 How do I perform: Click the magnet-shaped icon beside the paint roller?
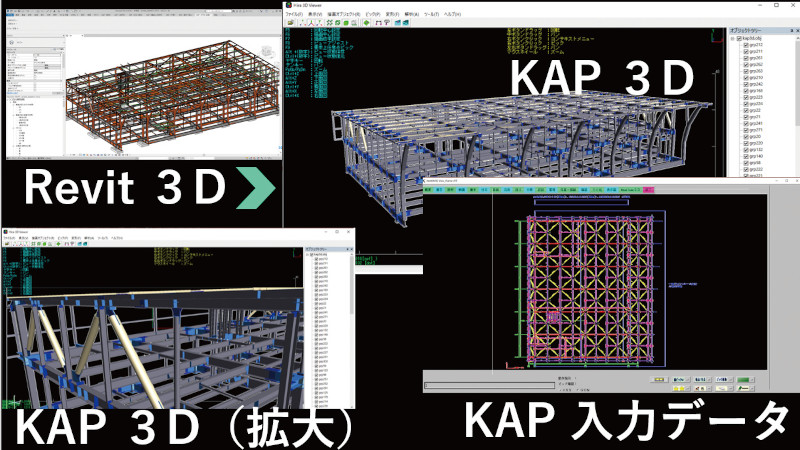pos(378,22)
